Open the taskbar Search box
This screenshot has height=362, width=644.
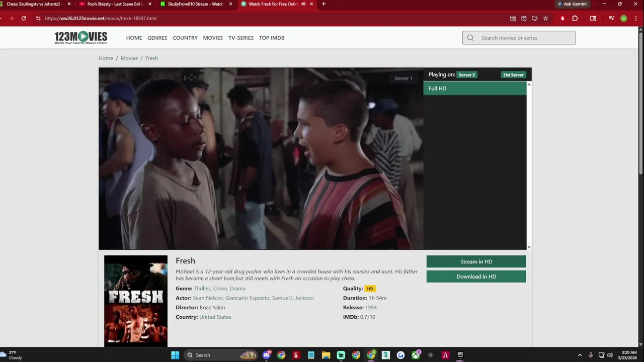[x=220, y=355]
